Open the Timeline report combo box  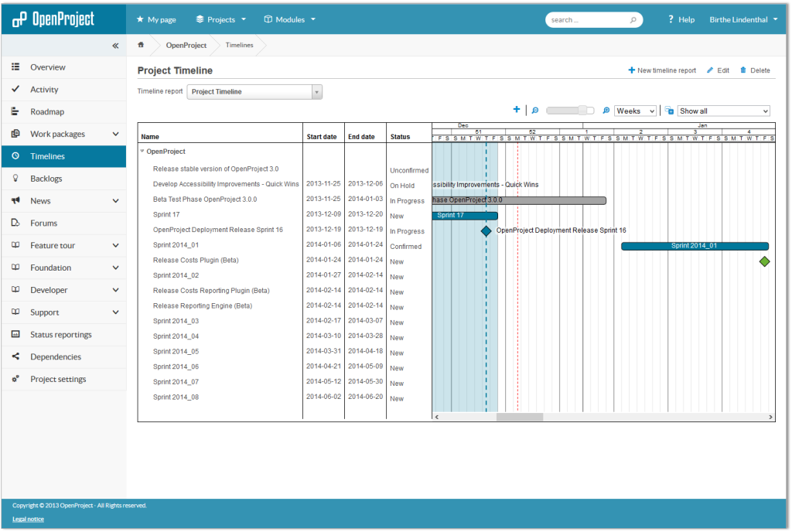tap(254, 92)
